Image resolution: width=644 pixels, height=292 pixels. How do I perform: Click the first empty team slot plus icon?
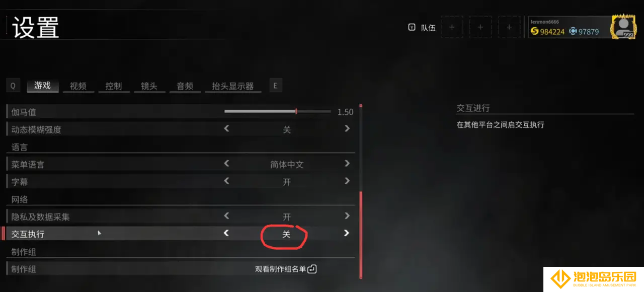(x=452, y=27)
